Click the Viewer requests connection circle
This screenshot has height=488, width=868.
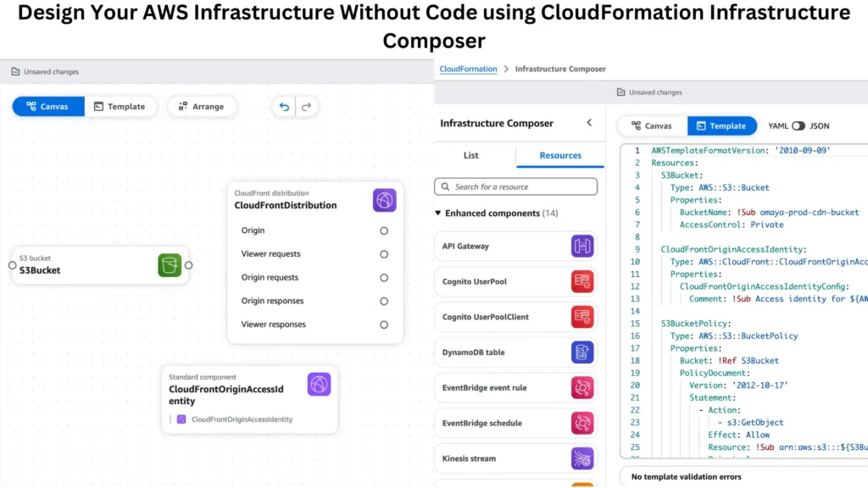tap(383, 252)
